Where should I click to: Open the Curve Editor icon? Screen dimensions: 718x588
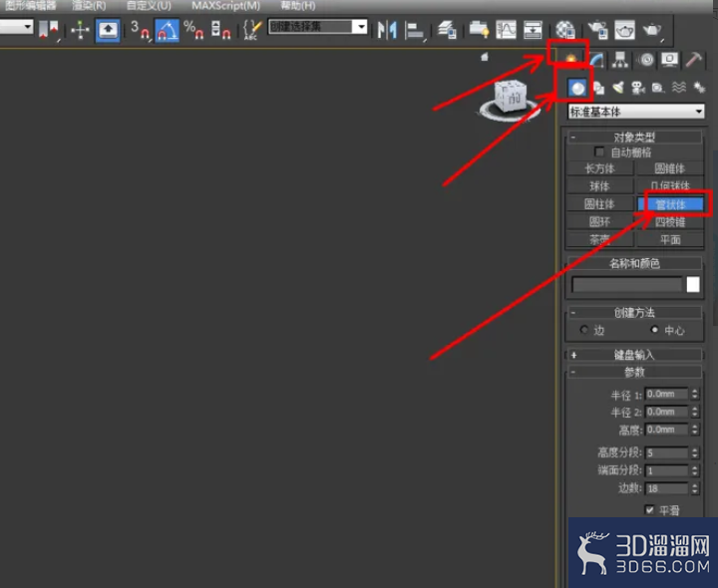tap(507, 30)
